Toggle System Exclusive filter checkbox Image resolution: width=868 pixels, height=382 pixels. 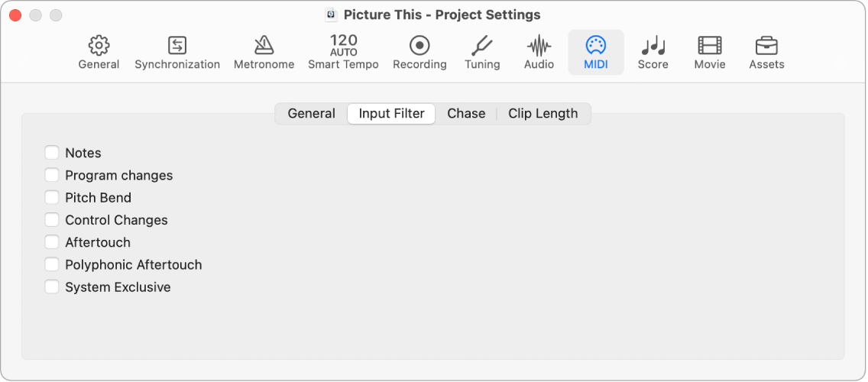(x=52, y=287)
